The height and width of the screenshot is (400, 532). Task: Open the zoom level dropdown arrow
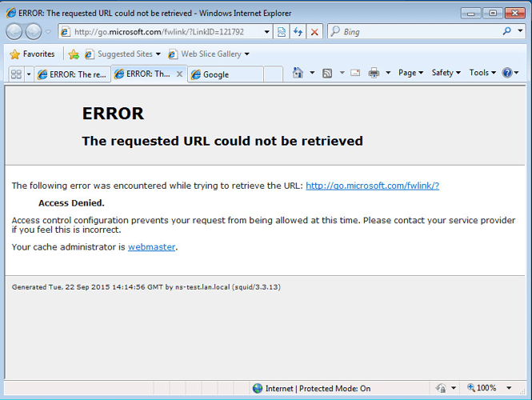tap(509, 388)
